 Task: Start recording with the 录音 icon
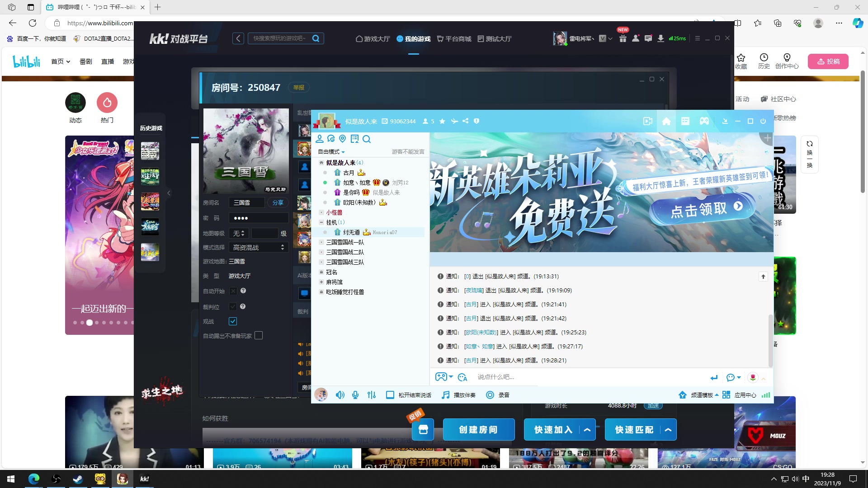coord(491,394)
